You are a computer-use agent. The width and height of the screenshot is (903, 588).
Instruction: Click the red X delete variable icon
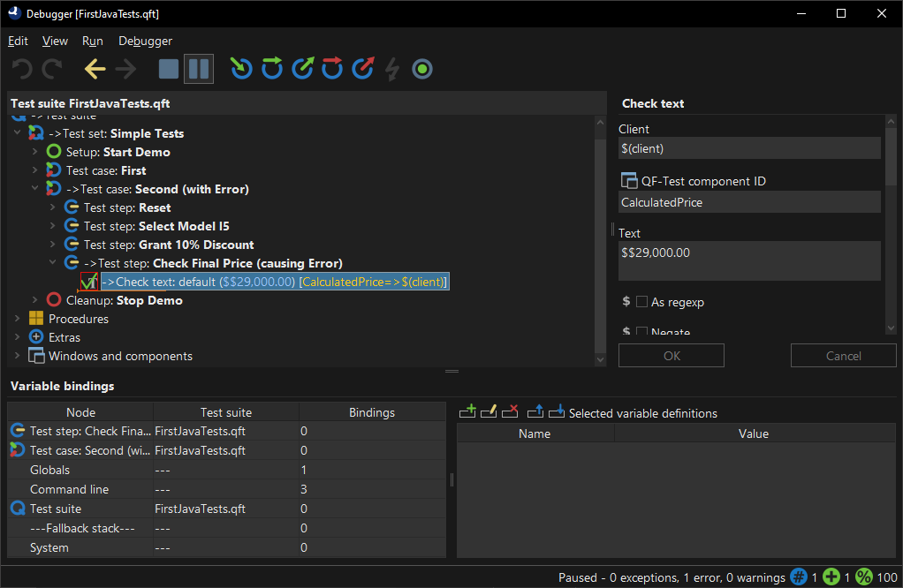point(510,412)
